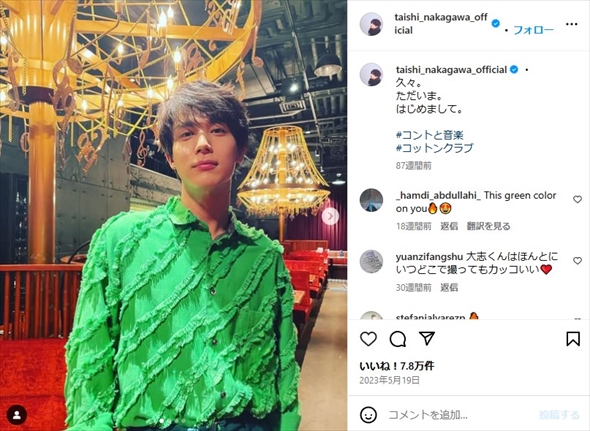590x431 pixels.
Task: Reply to _hamdi_abdullahi_ comment via 返信
Action: [x=449, y=226]
